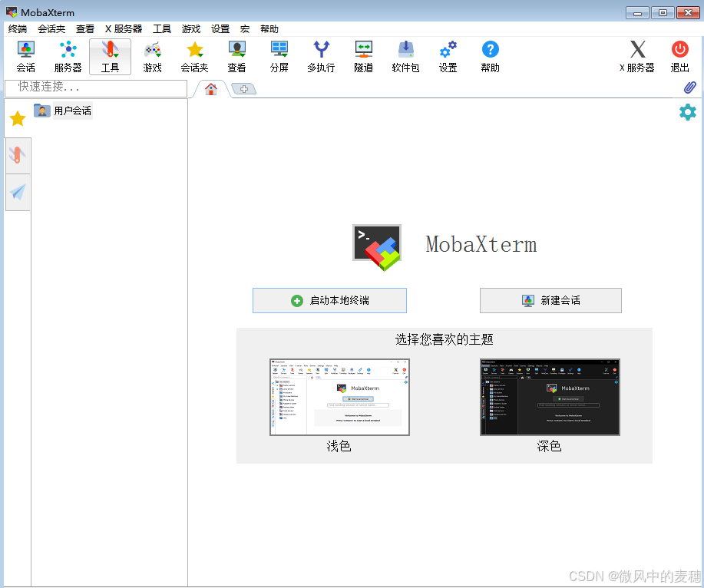Switch to the home tab
The width and height of the screenshot is (704, 588).
tap(210, 88)
